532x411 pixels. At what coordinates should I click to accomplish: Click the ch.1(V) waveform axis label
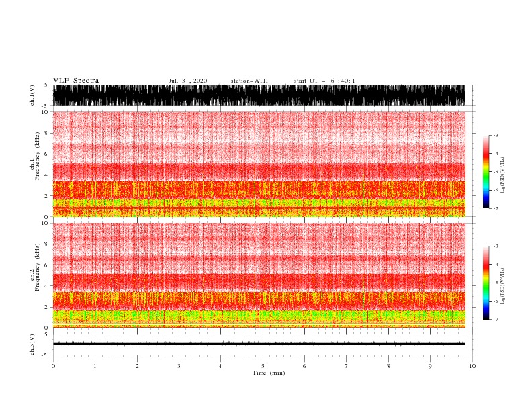click(x=32, y=95)
